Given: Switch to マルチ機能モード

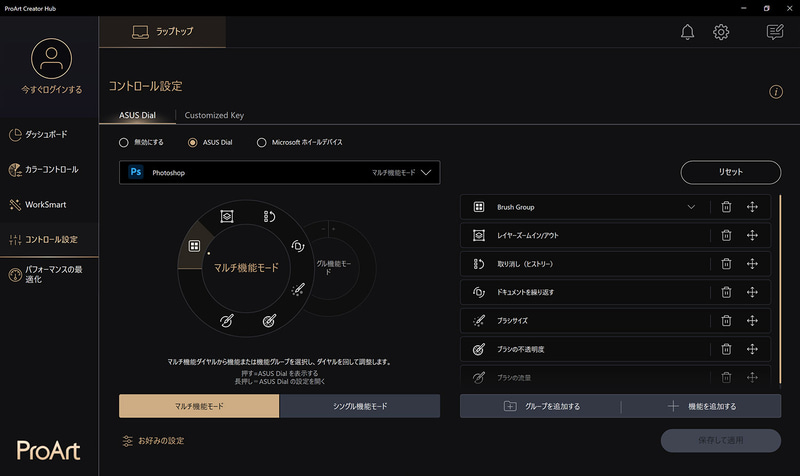Looking at the screenshot, I should (x=199, y=406).
